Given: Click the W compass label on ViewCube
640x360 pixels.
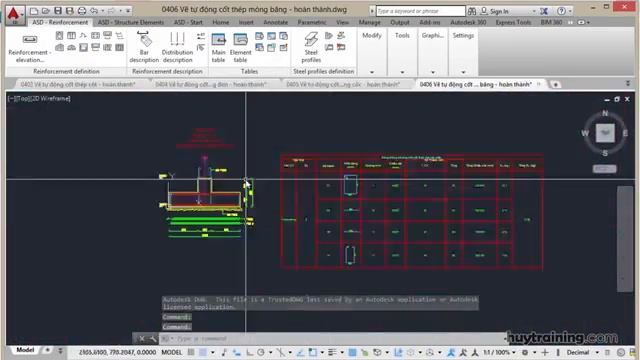Looking at the screenshot, I should click(585, 133).
